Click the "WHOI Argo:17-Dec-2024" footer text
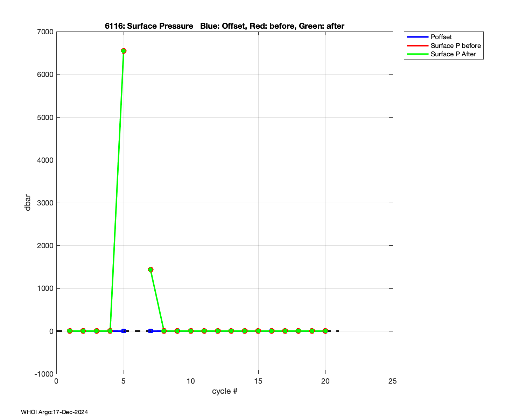This screenshot has width=525, height=420. click(54, 412)
